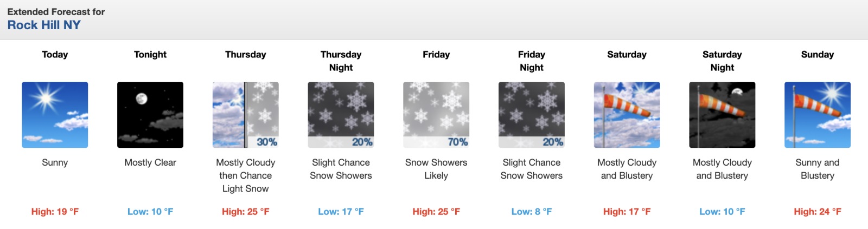This screenshot has width=868, height=229.
Task: Click the Low: 17 °F temperature
Action: click(x=341, y=212)
